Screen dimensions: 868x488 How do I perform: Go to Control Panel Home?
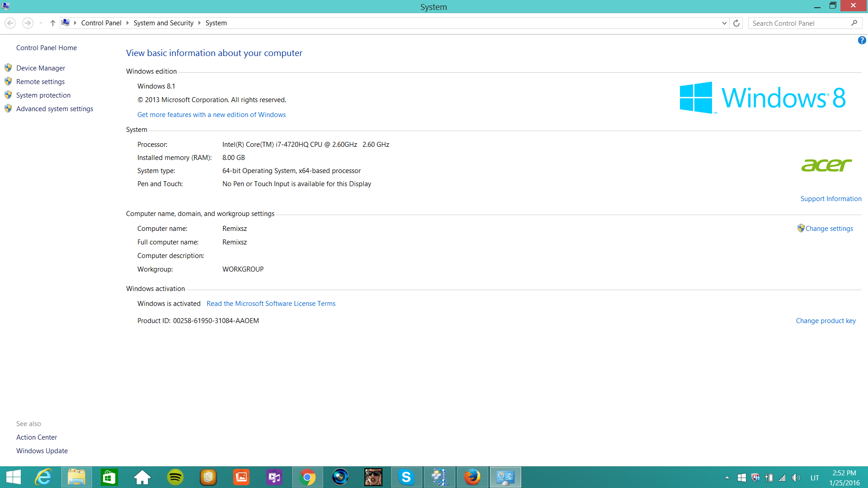47,48
